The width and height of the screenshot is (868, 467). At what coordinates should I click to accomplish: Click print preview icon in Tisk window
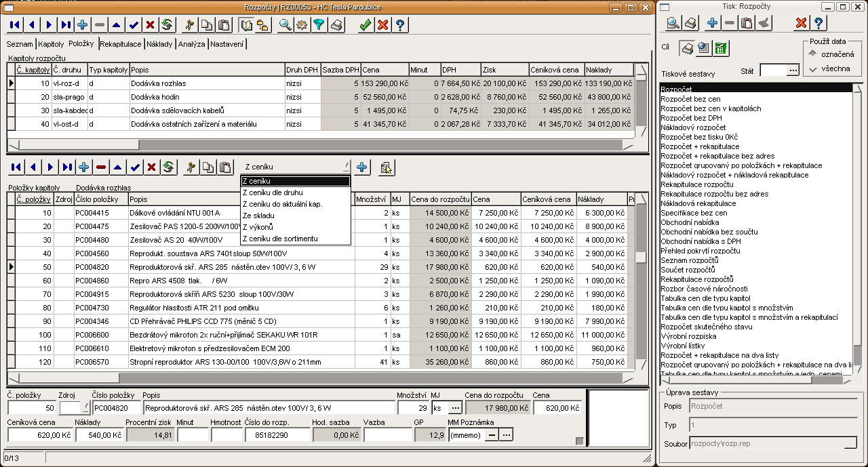click(x=673, y=24)
